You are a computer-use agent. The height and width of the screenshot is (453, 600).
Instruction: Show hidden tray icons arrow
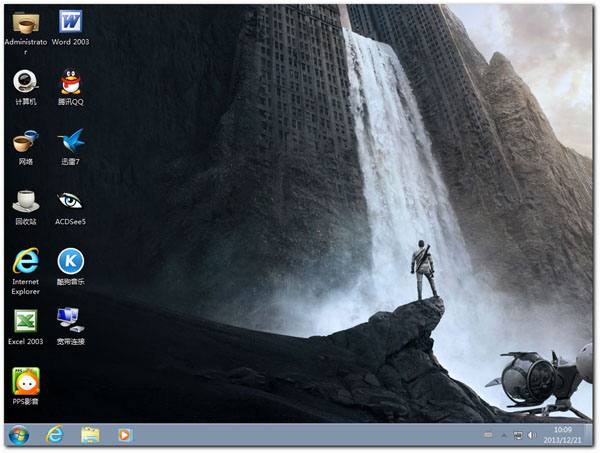pyautogui.click(x=504, y=435)
